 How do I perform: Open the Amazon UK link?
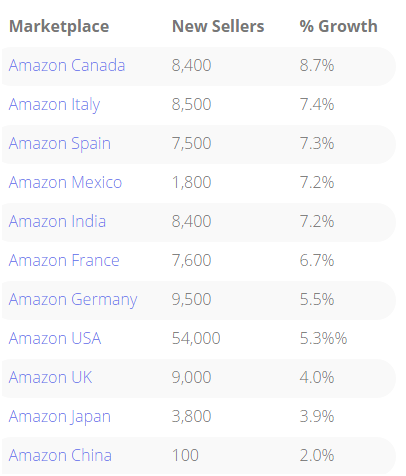(x=50, y=378)
